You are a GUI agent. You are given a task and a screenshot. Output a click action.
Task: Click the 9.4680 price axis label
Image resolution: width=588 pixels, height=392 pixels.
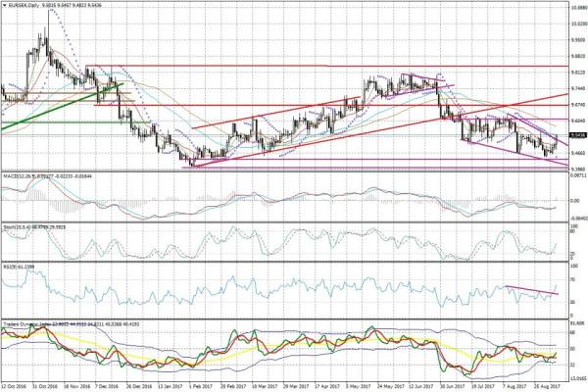[577, 153]
